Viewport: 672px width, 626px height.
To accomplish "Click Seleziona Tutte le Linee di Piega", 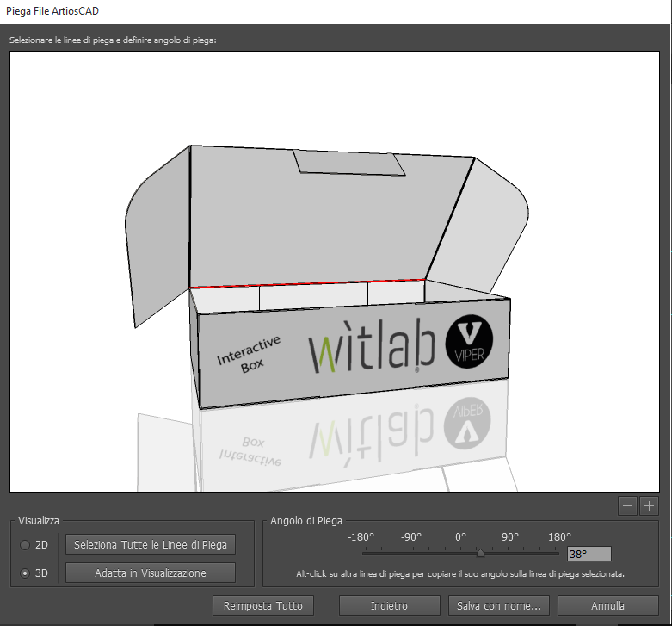I will (151, 544).
